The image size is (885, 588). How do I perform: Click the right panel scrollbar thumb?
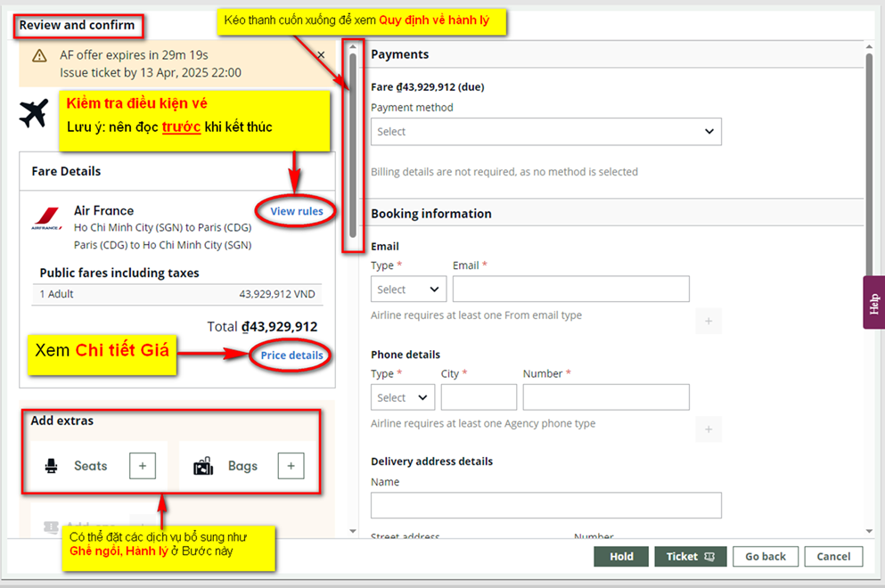click(x=869, y=164)
